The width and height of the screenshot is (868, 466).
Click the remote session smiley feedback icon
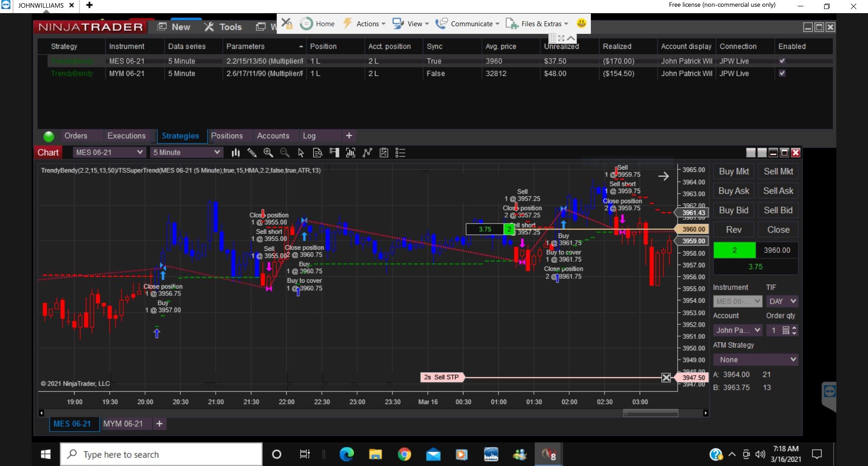tap(581, 24)
